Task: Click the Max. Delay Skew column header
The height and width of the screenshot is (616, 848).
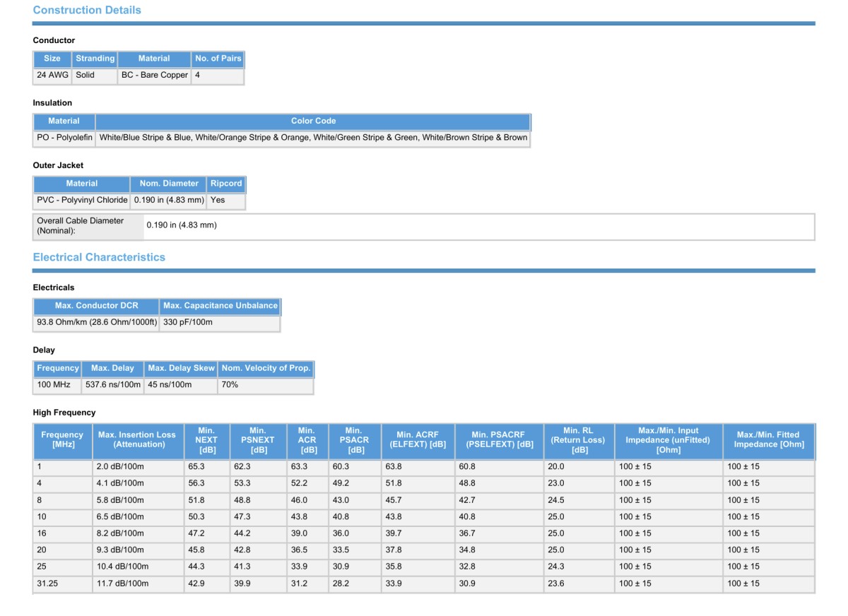Action: click(x=181, y=368)
